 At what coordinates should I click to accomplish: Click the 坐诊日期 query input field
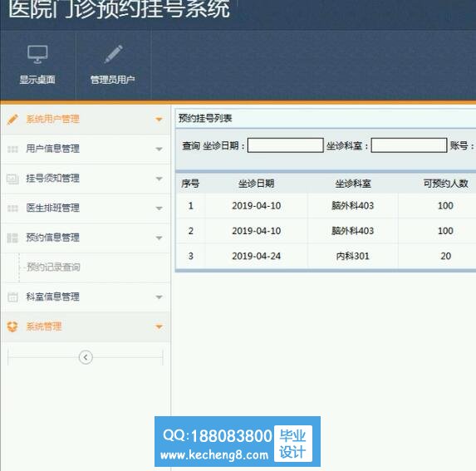(286, 145)
